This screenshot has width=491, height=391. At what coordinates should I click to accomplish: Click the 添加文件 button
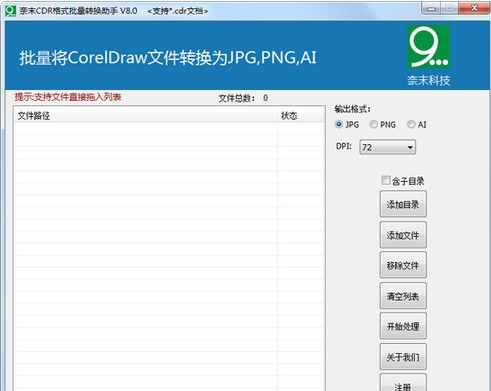403,235
